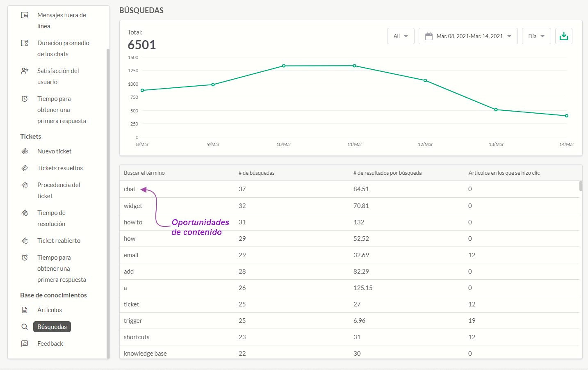Click the Nuevo ticket icon

[x=25, y=151]
